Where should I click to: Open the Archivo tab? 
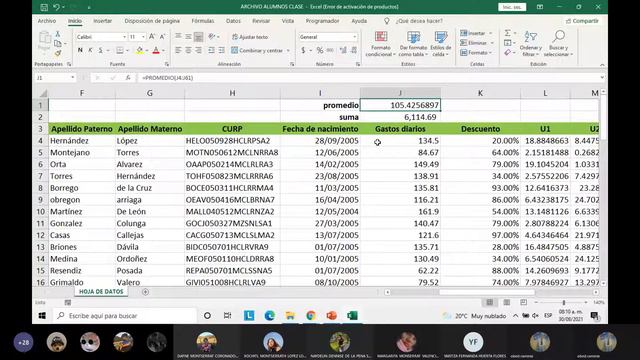(x=47, y=21)
